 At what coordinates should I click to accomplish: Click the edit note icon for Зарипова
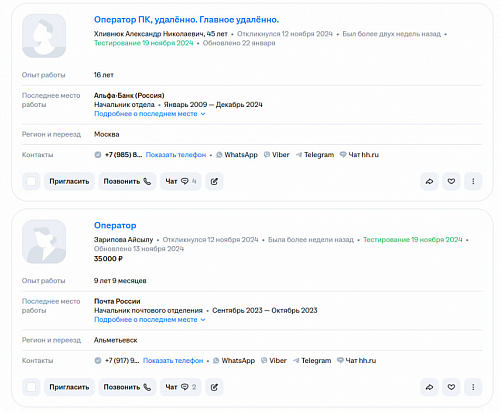(x=214, y=387)
